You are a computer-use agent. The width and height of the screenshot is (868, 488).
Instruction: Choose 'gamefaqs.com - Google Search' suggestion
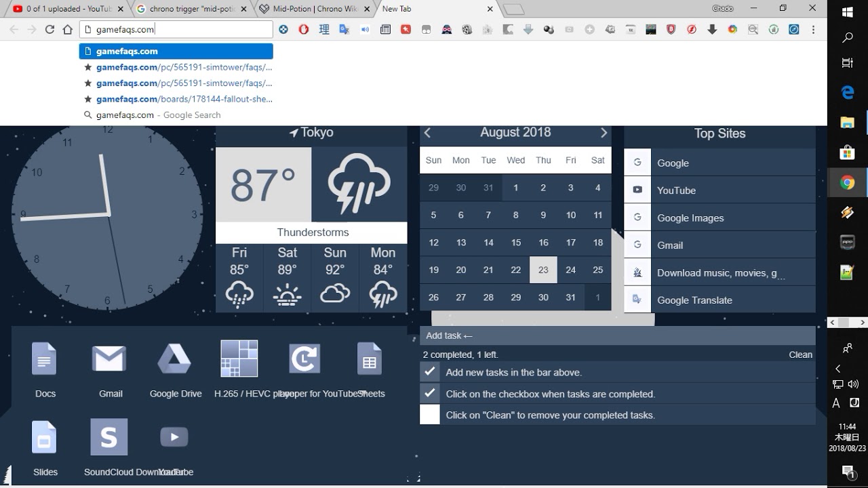click(176, 115)
